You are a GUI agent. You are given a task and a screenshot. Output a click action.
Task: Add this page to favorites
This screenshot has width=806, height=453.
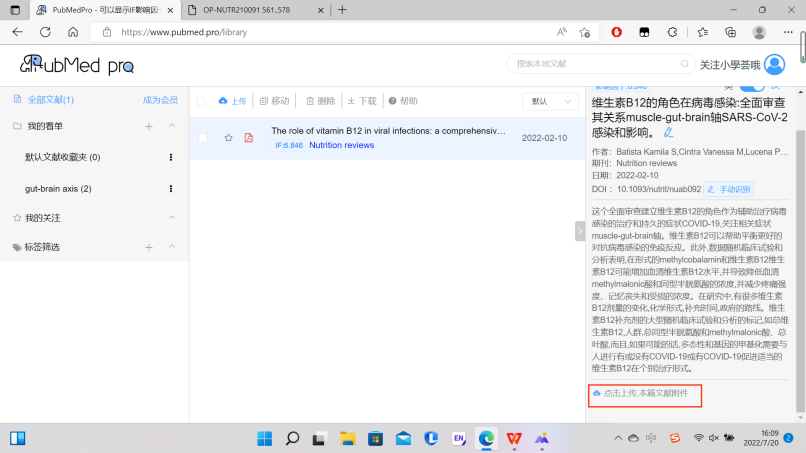584,32
